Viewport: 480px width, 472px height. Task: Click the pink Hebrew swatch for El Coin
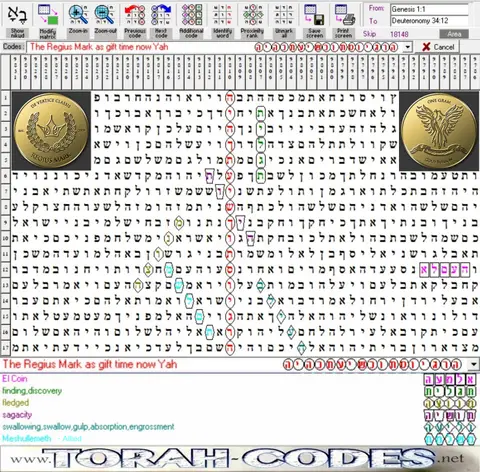[450, 379]
